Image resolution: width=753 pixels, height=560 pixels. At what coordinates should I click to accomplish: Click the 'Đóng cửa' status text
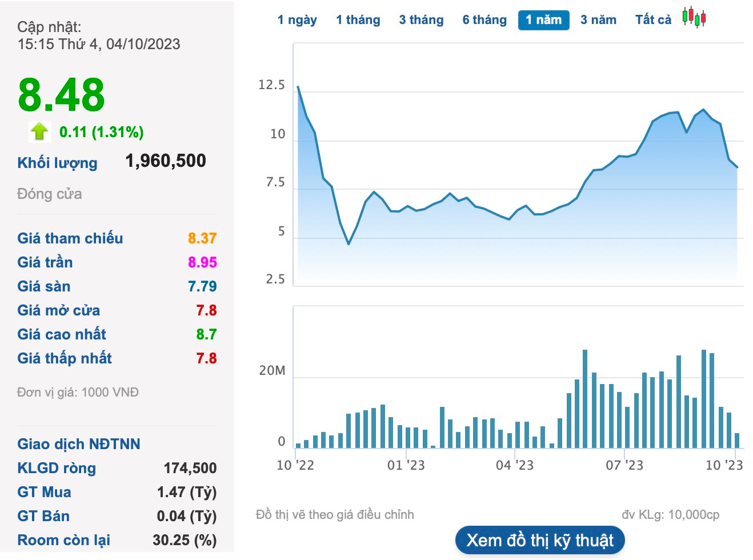[x=50, y=194]
